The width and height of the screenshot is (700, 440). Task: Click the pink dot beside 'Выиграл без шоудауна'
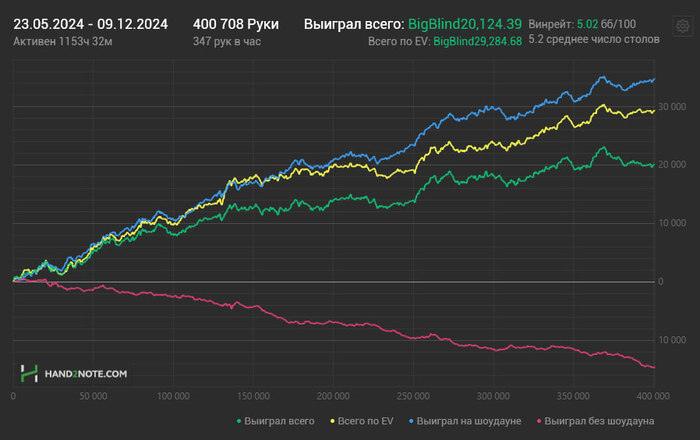tap(539, 421)
